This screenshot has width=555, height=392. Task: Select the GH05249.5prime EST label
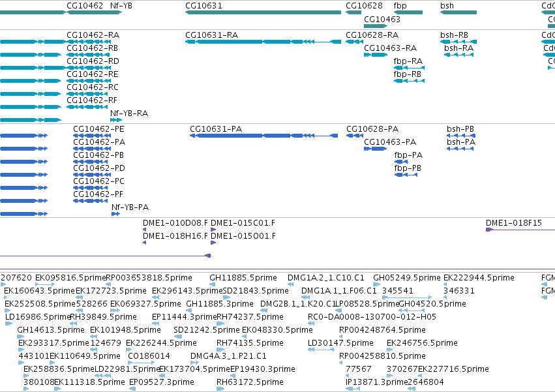coord(407,278)
